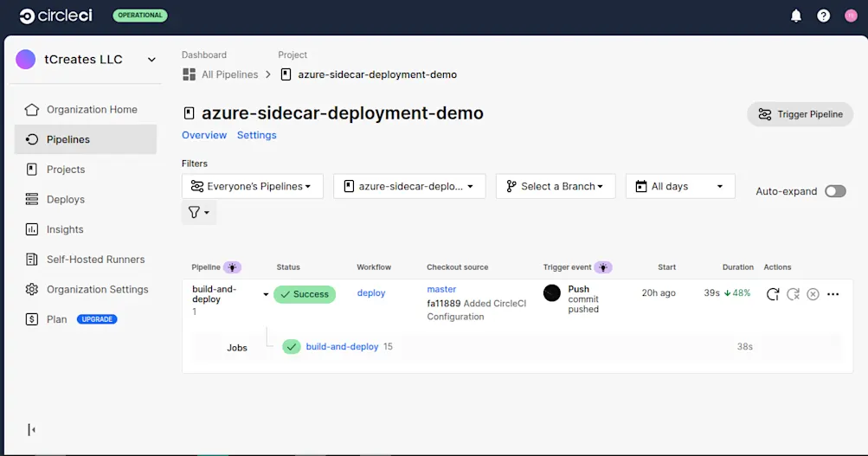The width and height of the screenshot is (868, 456).
Task: Click the lightbulb icon next to Trigger event
Action: tap(603, 267)
